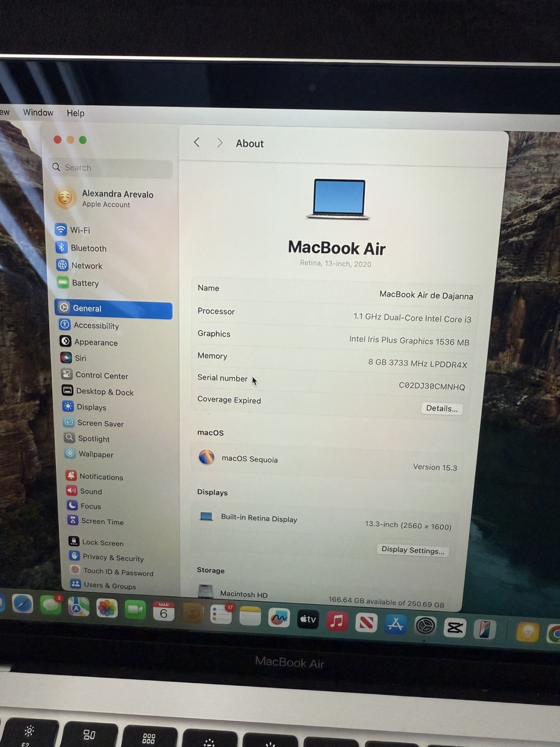
Task: Click serial number C02DJ30CMNHQ
Action: (x=432, y=386)
